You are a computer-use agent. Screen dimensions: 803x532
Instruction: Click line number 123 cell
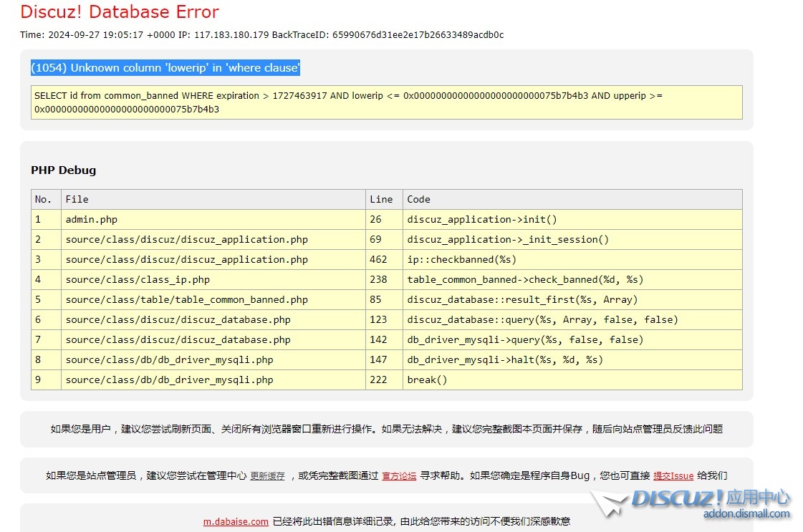tap(384, 319)
